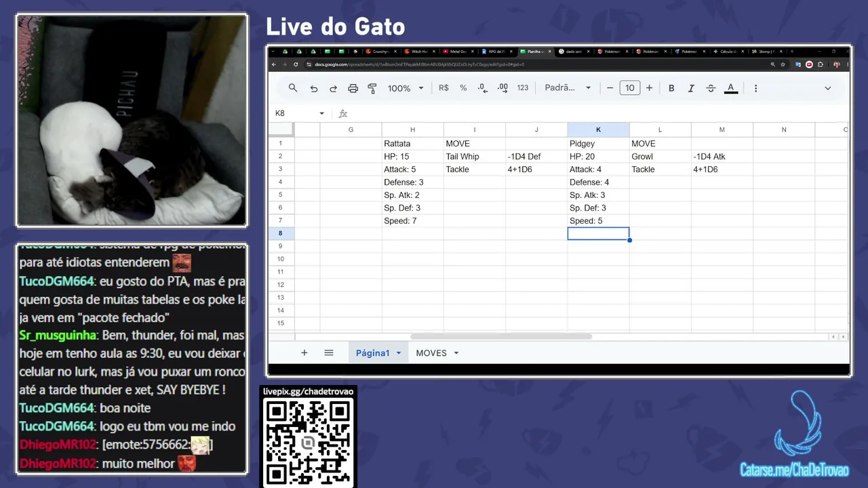Open the text color picker
Image resolution: width=868 pixels, height=488 pixels.
(x=731, y=88)
